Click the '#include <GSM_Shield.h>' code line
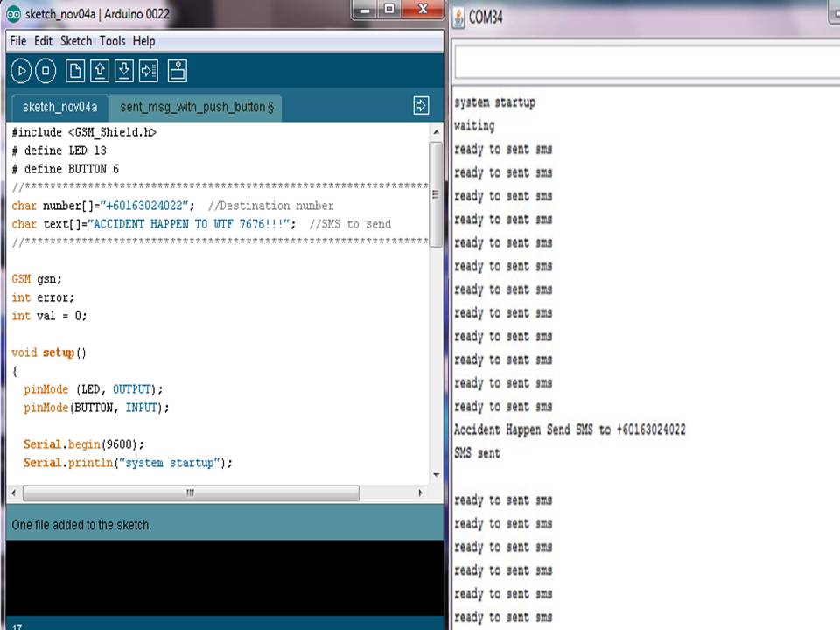The image size is (840, 630). [x=84, y=132]
